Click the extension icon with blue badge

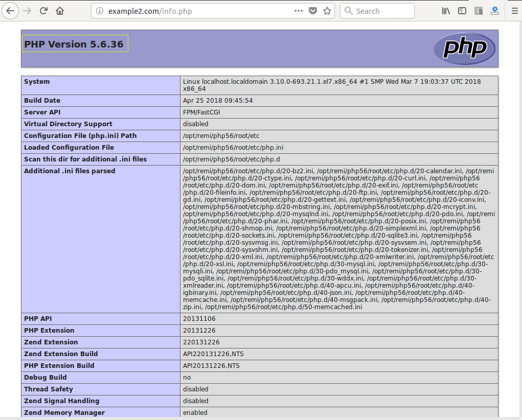click(494, 11)
